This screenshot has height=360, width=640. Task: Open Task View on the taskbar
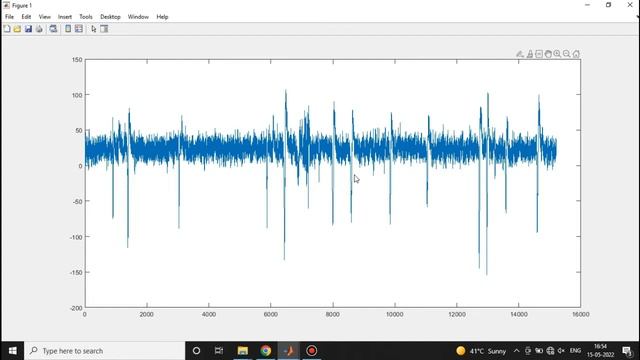coord(219,351)
